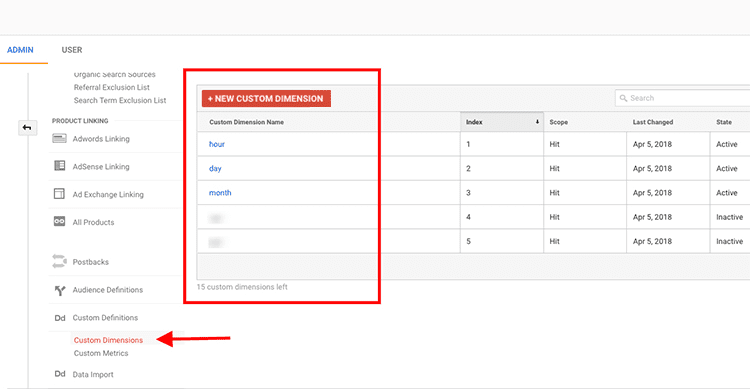Click the Dd icon beside Data Import
The height and width of the screenshot is (389, 750).
click(x=60, y=374)
